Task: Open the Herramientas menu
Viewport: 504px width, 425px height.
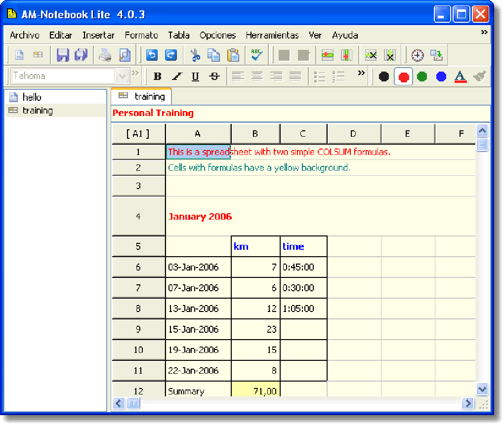Action: pyautogui.click(x=272, y=35)
